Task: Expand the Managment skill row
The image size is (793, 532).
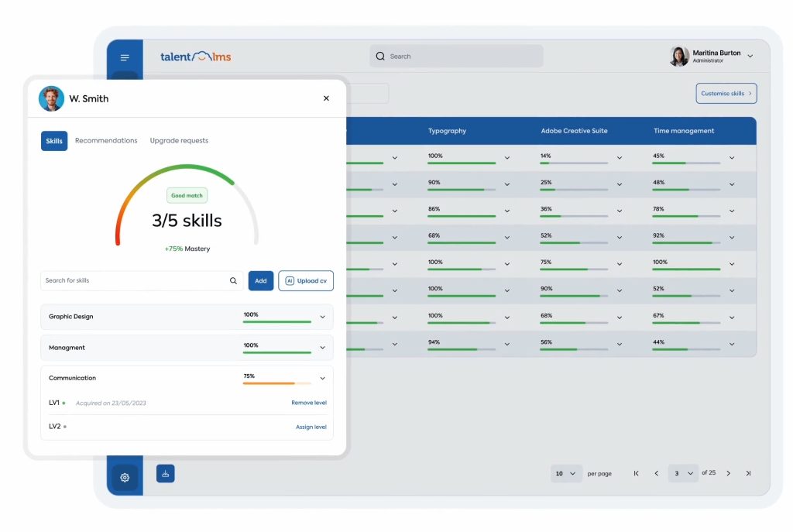Action: pos(323,348)
